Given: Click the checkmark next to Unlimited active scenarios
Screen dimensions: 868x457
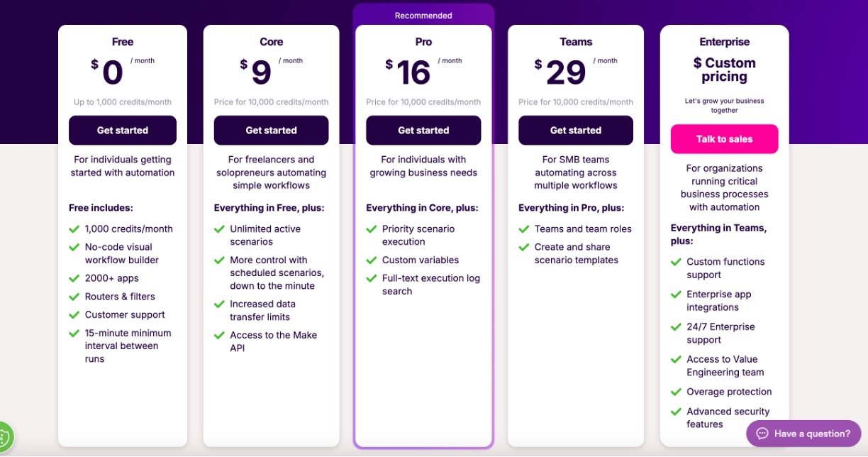Looking at the screenshot, I should pos(219,229).
